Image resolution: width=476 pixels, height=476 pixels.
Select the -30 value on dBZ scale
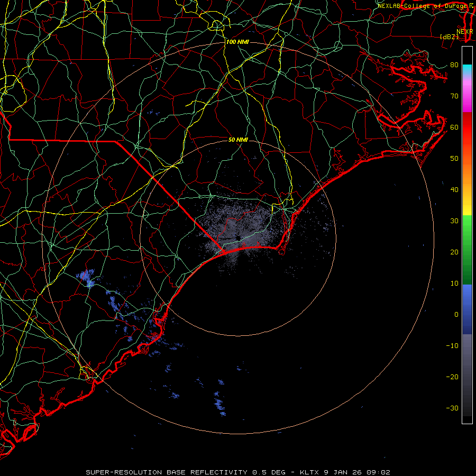(452, 408)
